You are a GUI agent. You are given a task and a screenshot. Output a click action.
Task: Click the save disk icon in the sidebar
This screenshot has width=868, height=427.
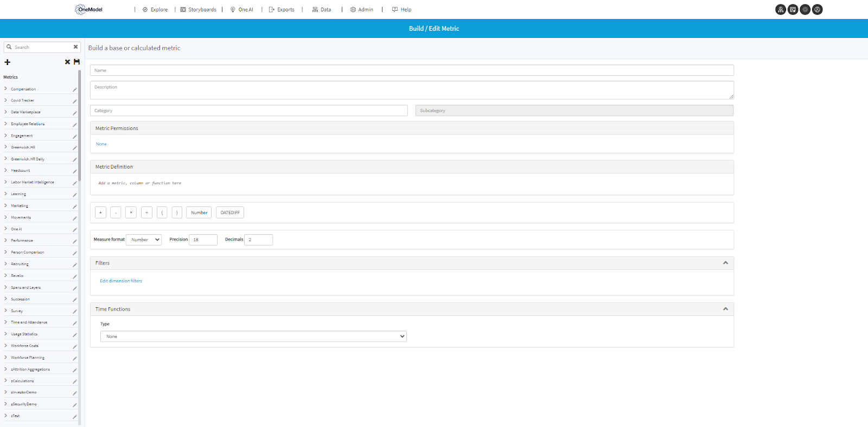point(76,62)
